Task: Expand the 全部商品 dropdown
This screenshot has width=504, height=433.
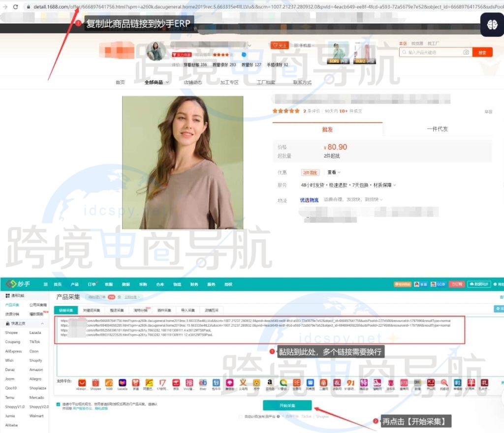Action: (x=157, y=82)
